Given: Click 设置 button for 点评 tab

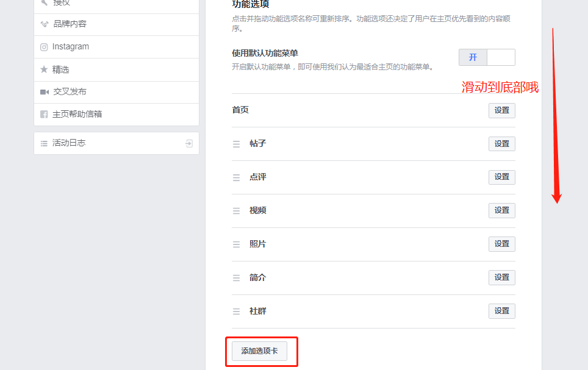Looking at the screenshot, I should 501,177.
